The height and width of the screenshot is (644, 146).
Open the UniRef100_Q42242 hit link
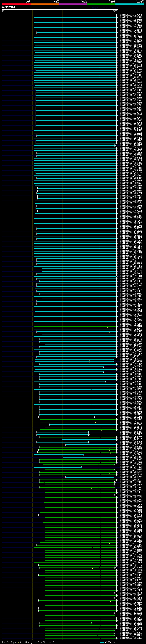131,454
